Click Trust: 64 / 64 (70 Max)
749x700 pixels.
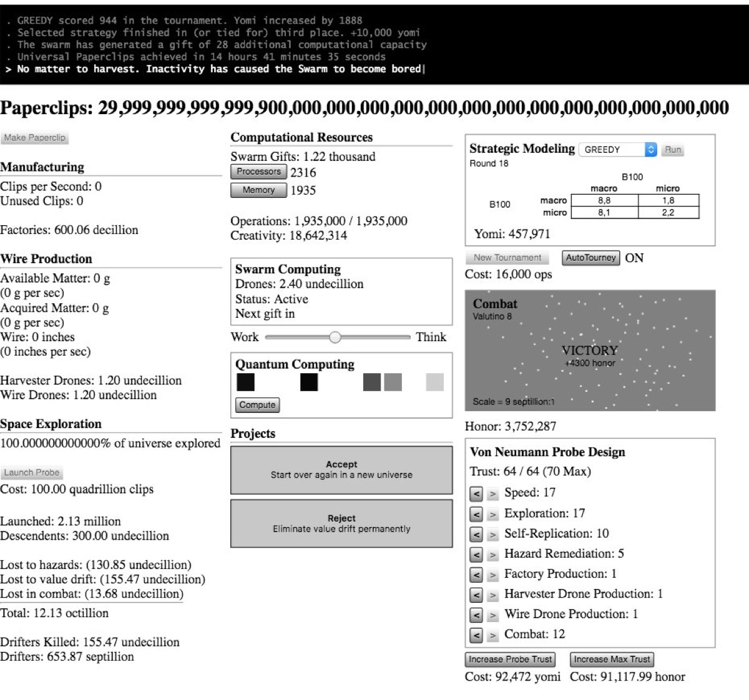coord(530,472)
